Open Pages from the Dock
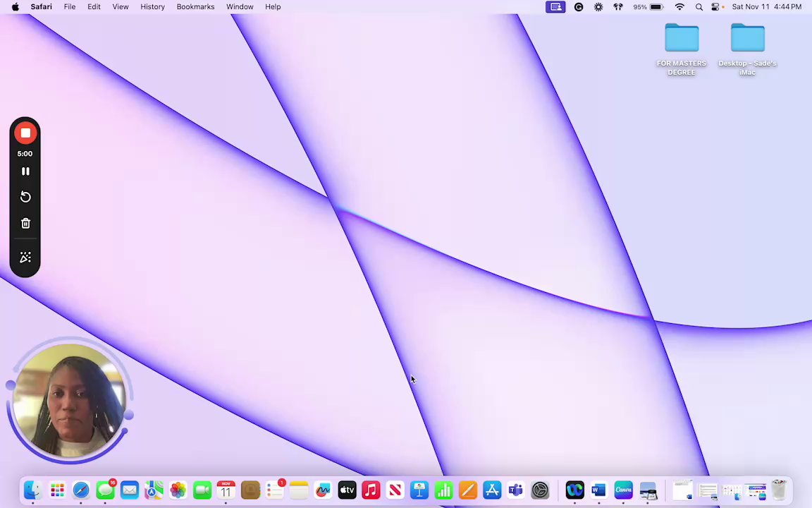The width and height of the screenshot is (812, 508). [467, 490]
